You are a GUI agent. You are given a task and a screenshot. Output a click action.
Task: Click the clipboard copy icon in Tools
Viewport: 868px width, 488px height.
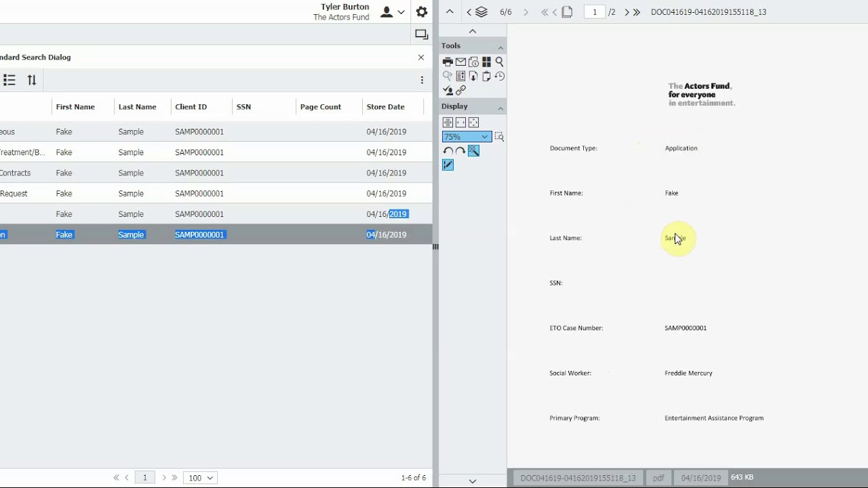(x=486, y=76)
